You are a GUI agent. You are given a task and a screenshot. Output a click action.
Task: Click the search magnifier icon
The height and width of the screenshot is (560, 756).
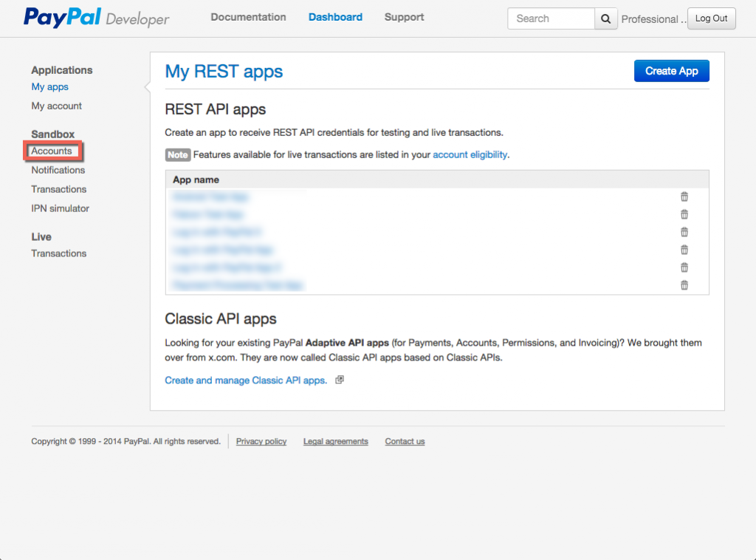pos(605,18)
